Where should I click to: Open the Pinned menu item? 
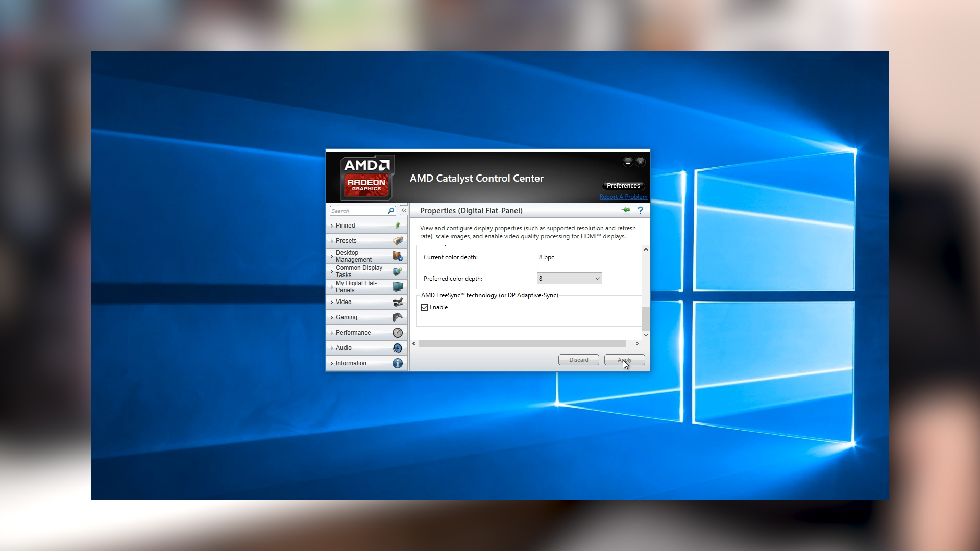(366, 226)
